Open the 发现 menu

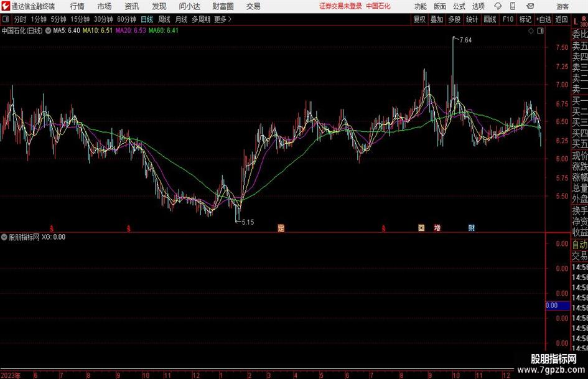pos(159,6)
